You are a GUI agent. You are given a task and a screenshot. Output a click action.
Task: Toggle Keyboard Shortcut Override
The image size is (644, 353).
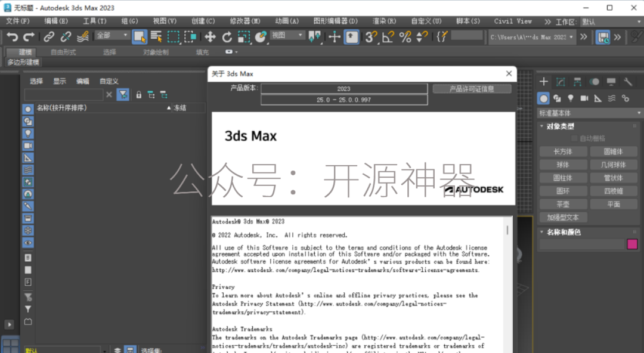point(352,37)
